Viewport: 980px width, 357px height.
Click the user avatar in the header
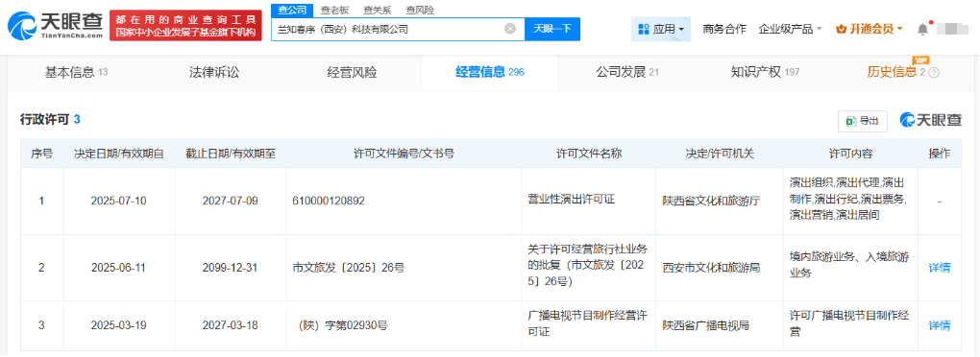(x=951, y=29)
